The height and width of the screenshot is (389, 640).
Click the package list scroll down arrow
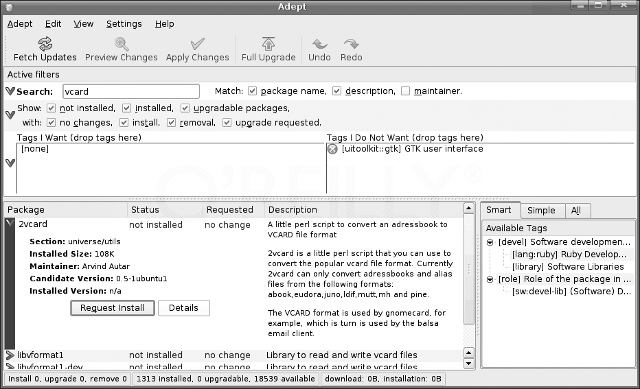[469, 364]
